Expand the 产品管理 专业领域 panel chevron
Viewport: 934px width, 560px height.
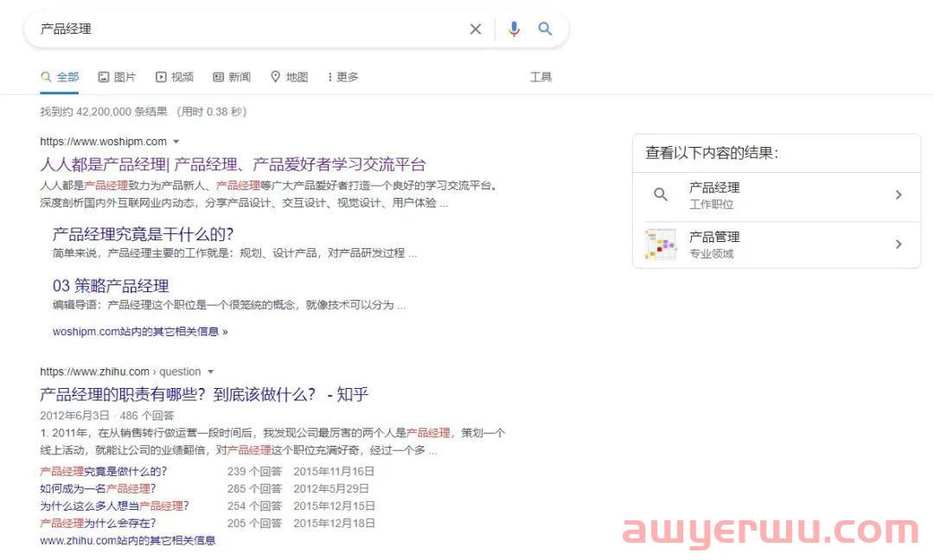pyautogui.click(x=899, y=245)
